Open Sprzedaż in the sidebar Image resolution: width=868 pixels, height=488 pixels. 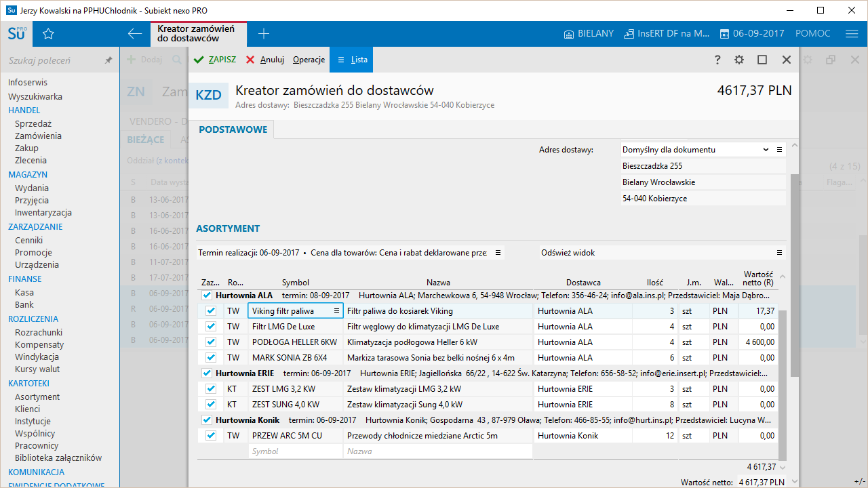33,123
